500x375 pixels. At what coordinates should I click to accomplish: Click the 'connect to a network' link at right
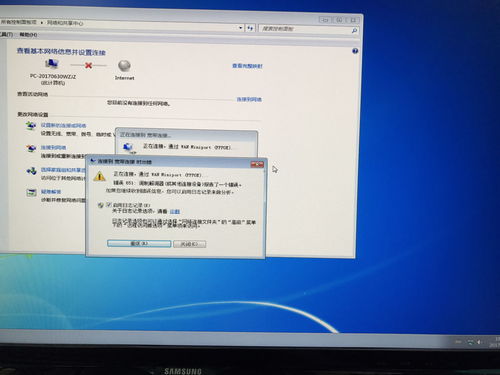249,99
